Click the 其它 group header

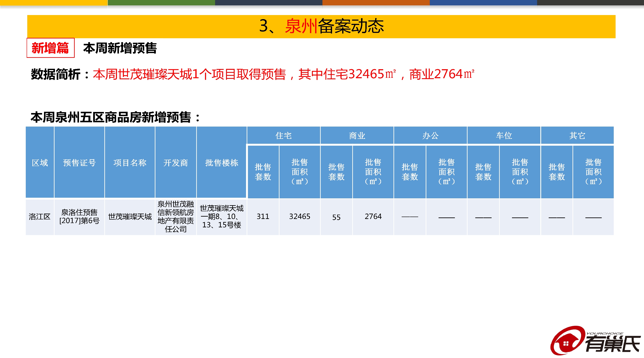pyautogui.click(x=577, y=135)
